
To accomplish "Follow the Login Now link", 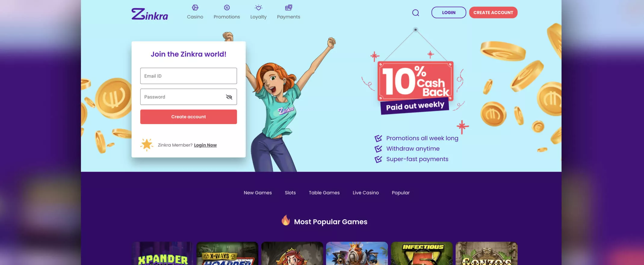I will 205,145.
